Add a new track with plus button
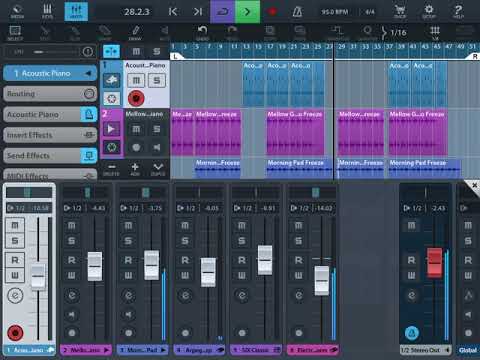This screenshot has width=480, height=360. [135, 169]
